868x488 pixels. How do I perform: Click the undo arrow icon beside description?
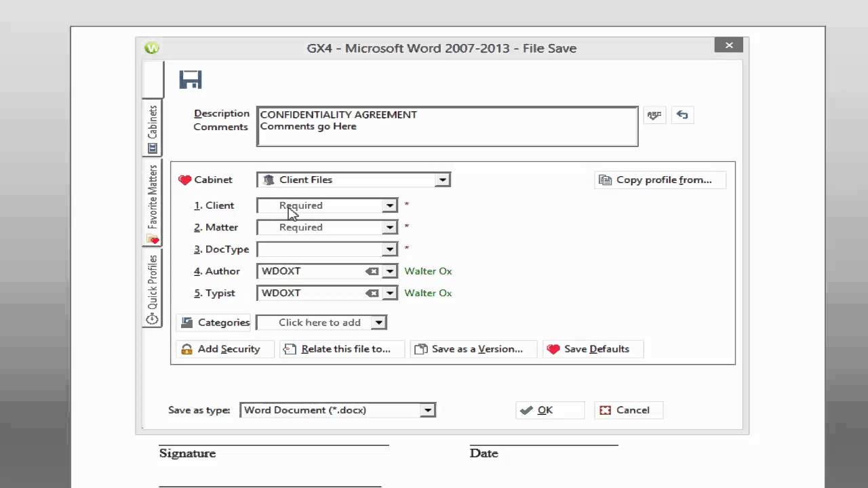click(682, 115)
